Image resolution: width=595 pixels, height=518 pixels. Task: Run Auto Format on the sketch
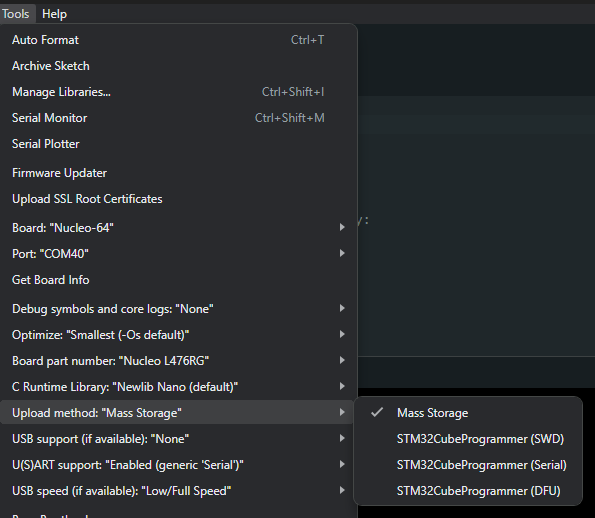[x=178, y=40]
